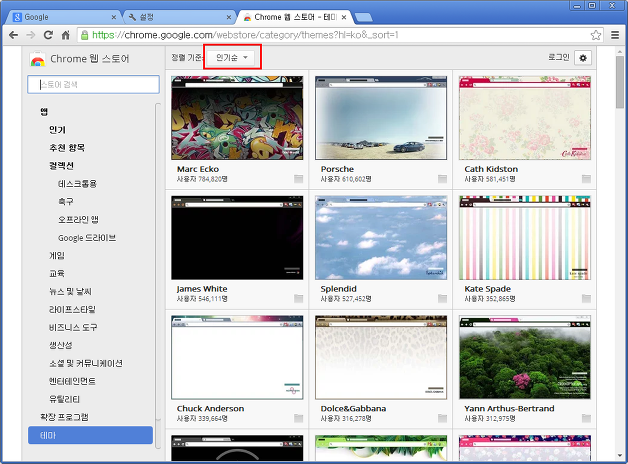Click 로그인 to sign in
628x464 pixels.
point(559,58)
